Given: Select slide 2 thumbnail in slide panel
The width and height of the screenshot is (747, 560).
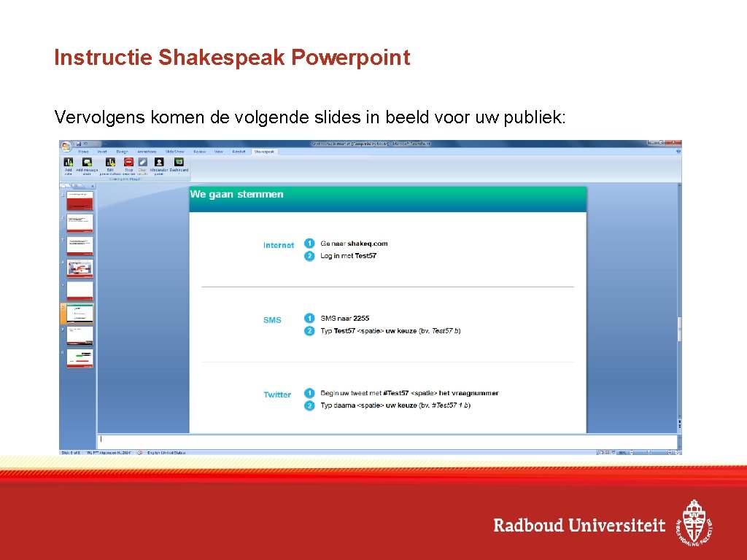Looking at the screenshot, I should [x=80, y=223].
